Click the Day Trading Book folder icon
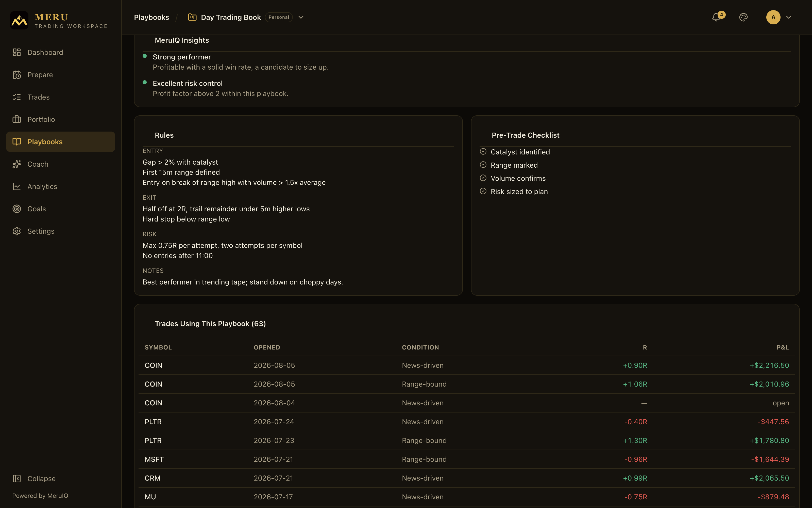The image size is (812, 508). pyautogui.click(x=192, y=17)
